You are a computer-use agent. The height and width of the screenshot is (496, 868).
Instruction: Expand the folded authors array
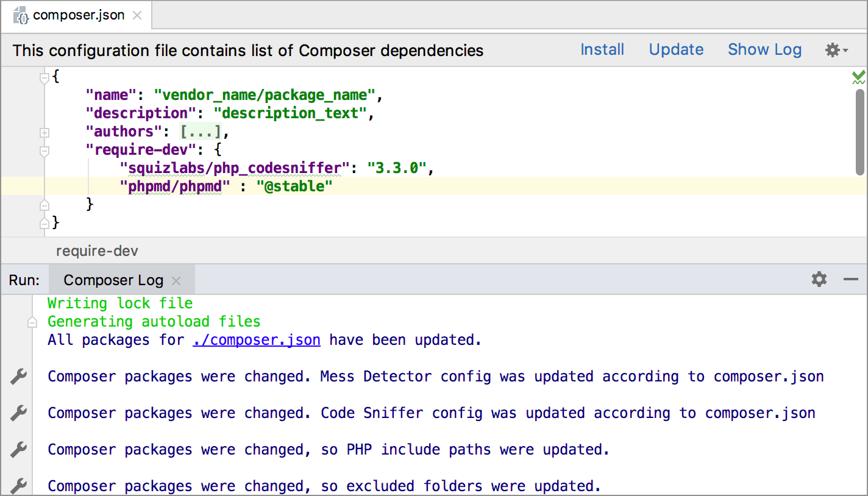44,132
